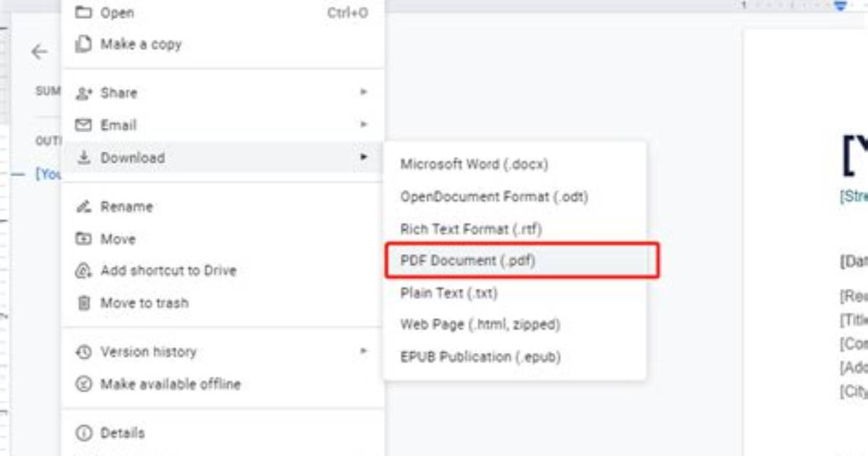
Task: Click the blue indent marker on ruler
Action: click(x=840, y=6)
